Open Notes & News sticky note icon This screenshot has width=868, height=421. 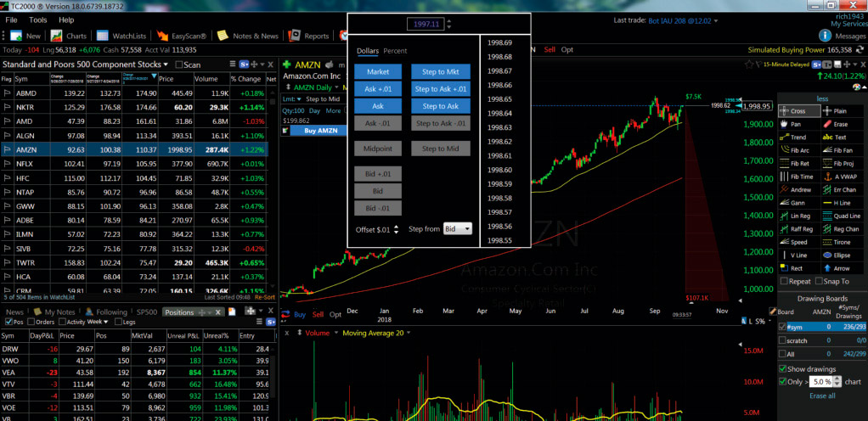click(x=223, y=36)
